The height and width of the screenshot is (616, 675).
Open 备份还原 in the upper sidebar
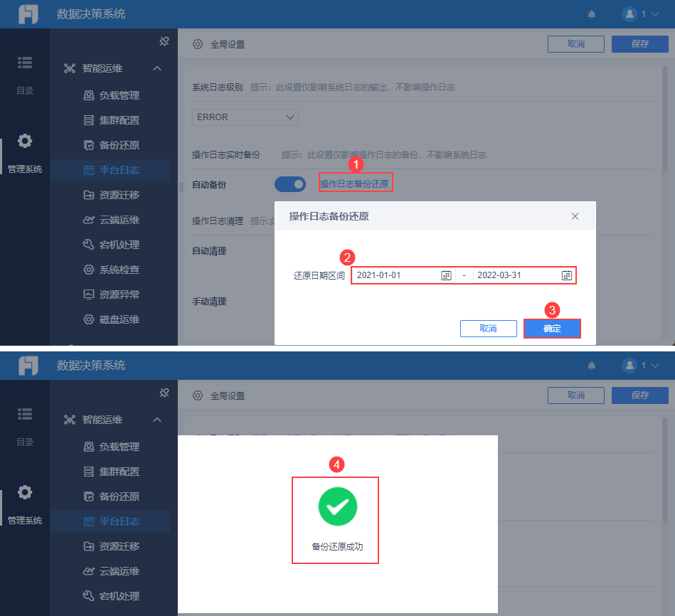(111, 145)
